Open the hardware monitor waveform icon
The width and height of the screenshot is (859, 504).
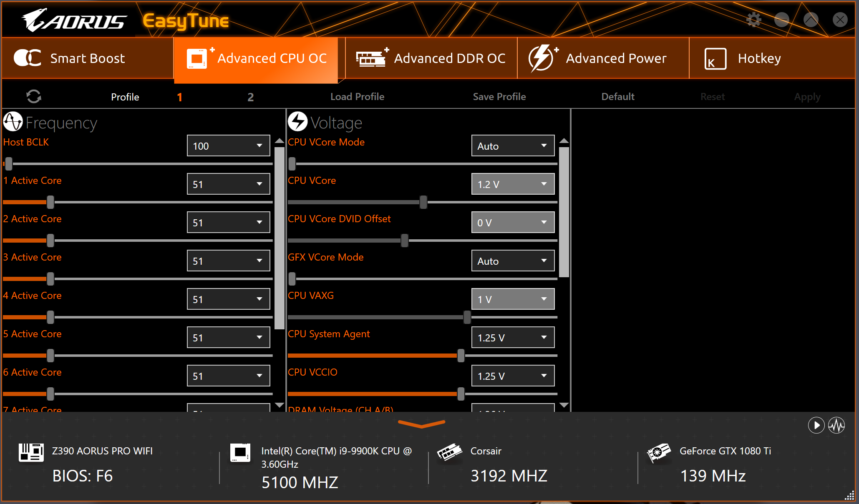point(836,425)
